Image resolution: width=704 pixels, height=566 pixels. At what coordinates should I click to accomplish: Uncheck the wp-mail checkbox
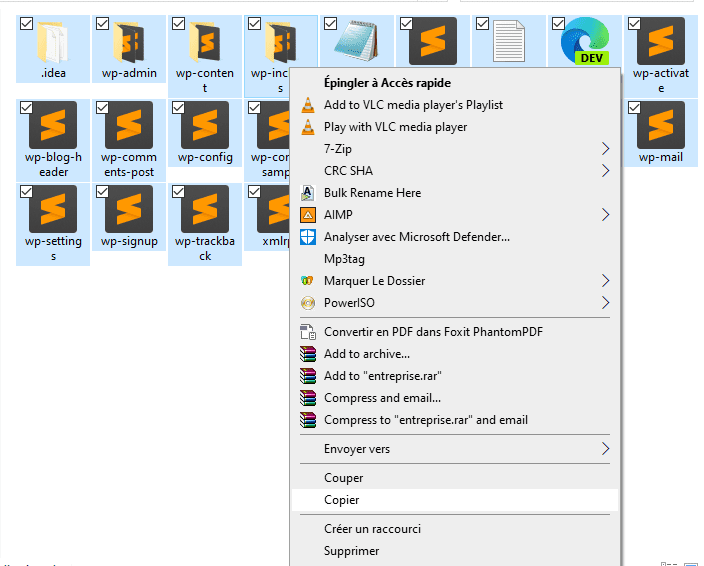tap(634, 108)
